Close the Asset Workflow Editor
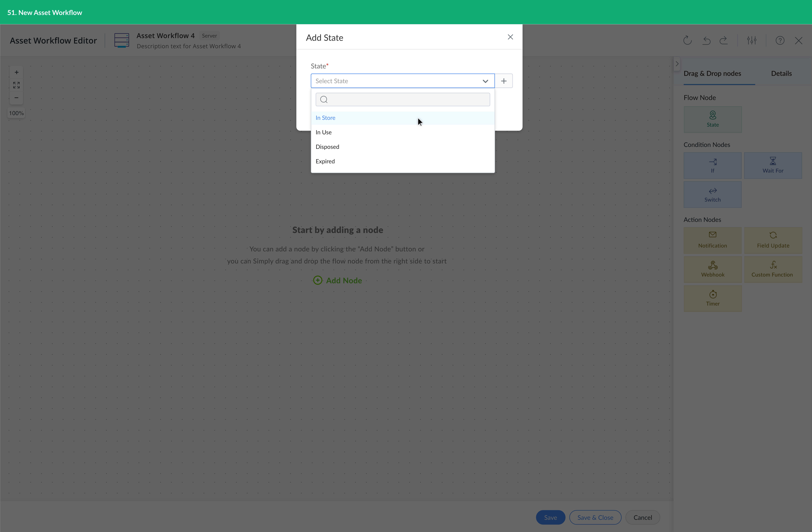Screen dimensions: 812x532 click(x=799, y=41)
